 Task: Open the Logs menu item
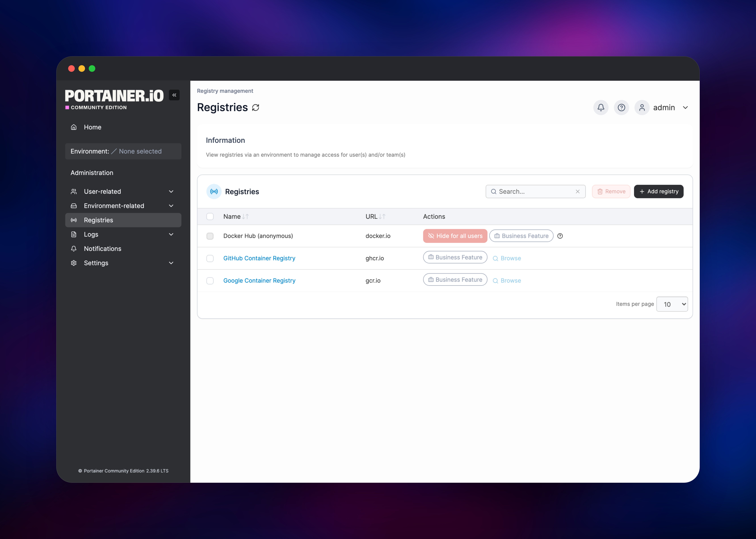pos(123,234)
